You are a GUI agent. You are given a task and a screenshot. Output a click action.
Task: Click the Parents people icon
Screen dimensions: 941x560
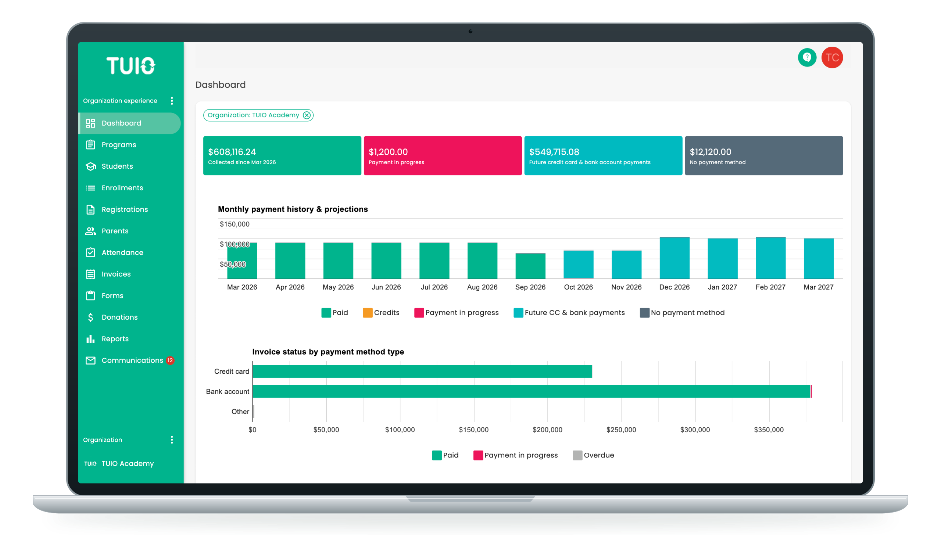click(x=90, y=231)
